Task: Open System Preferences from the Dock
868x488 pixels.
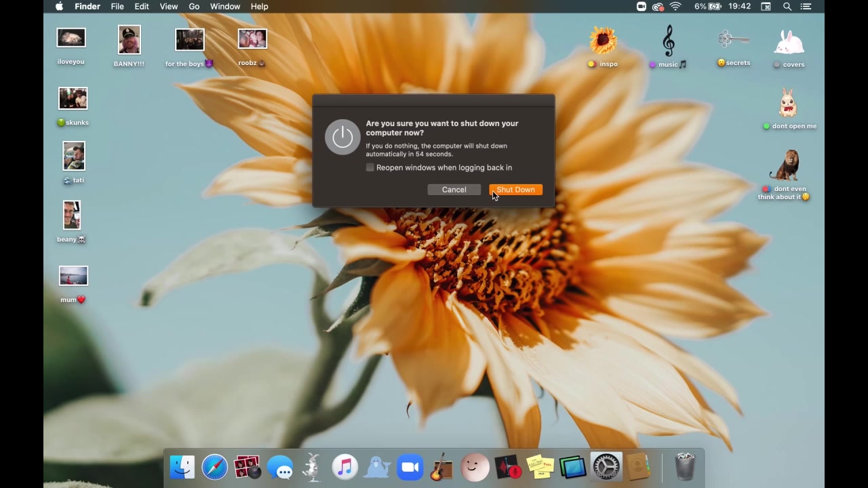Action: click(606, 467)
